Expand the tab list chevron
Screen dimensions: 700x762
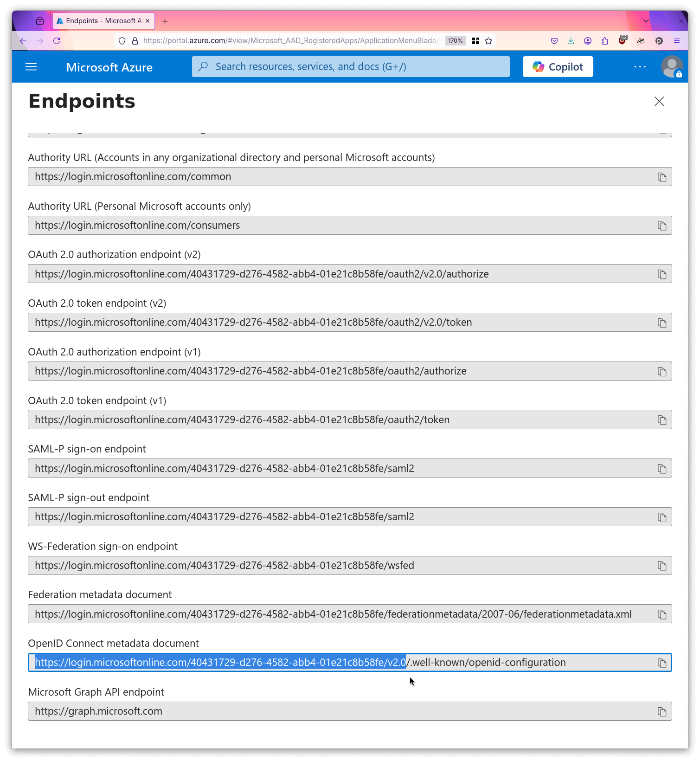click(646, 21)
